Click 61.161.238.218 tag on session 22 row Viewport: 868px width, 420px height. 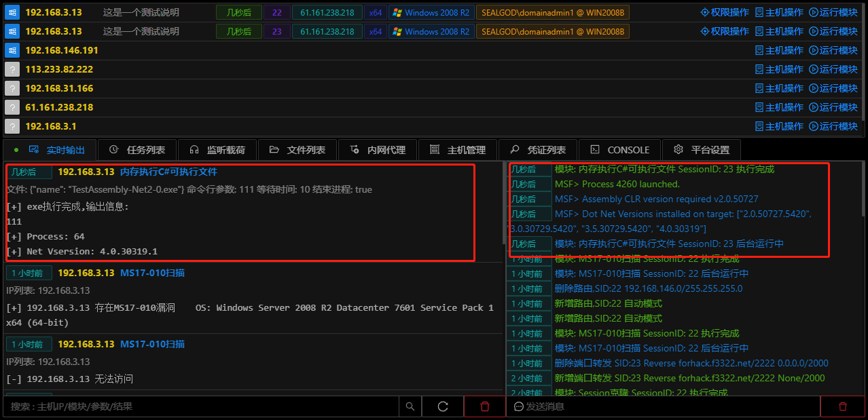(327, 12)
